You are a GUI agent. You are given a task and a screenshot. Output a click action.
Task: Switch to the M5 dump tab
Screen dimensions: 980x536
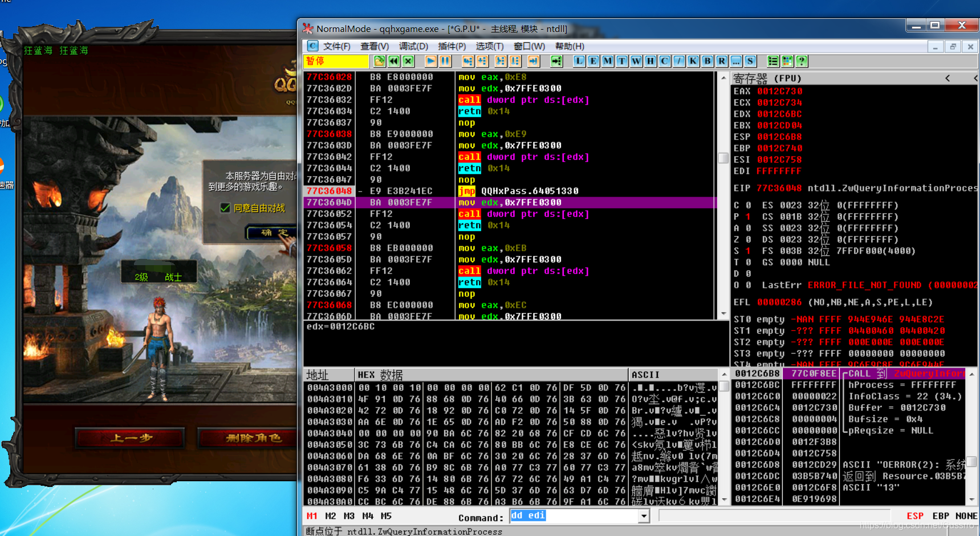click(386, 516)
